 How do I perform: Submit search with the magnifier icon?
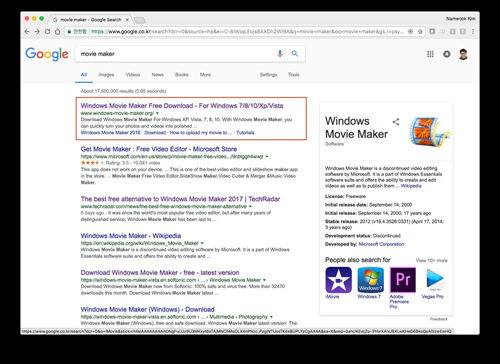(x=295, y=54)
